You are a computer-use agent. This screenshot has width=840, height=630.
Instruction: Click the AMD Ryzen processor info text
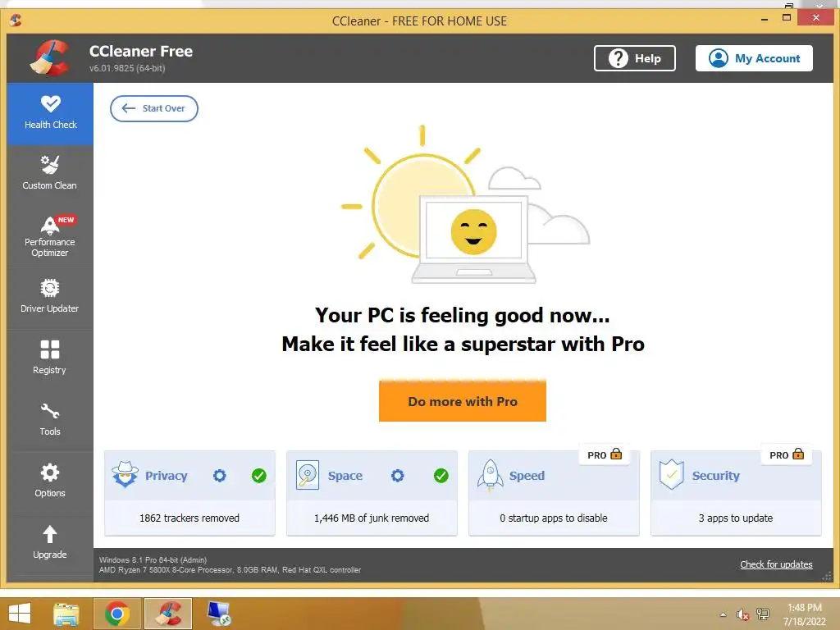230,570
